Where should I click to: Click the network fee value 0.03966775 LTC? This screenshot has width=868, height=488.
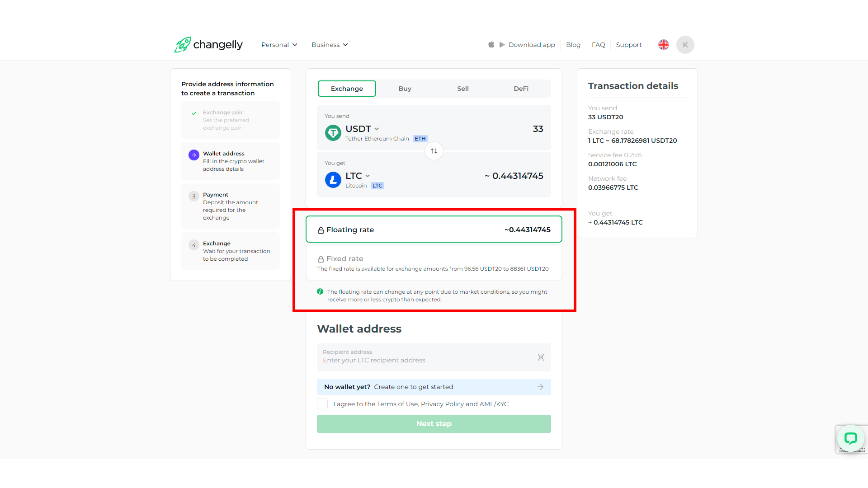613,188
